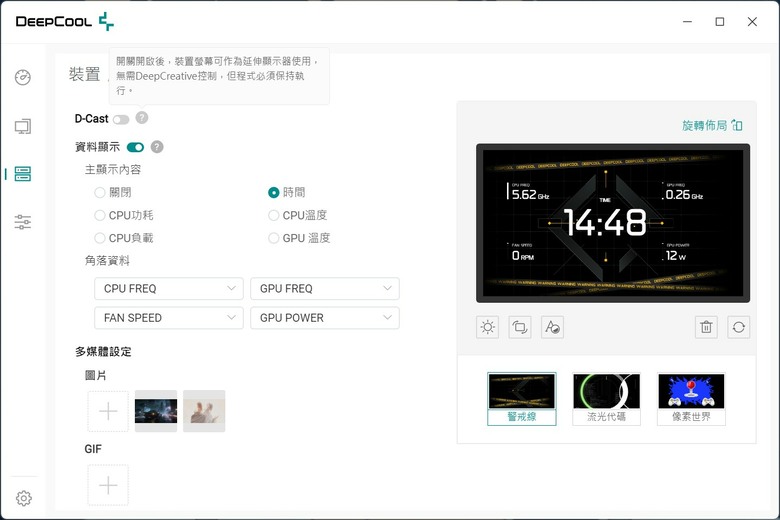Click the refresh reset icon
The image size is (780, 520).
(738, 327)
